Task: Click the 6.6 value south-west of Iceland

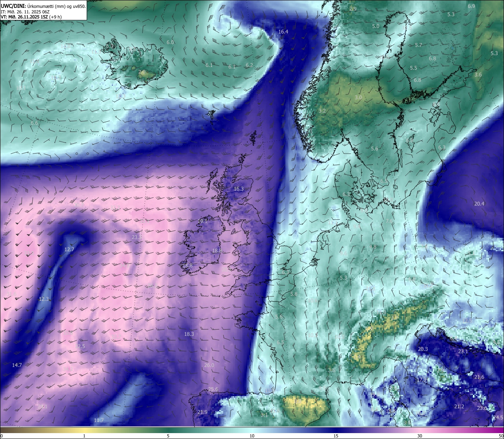Action: click(x=34, y=123)
